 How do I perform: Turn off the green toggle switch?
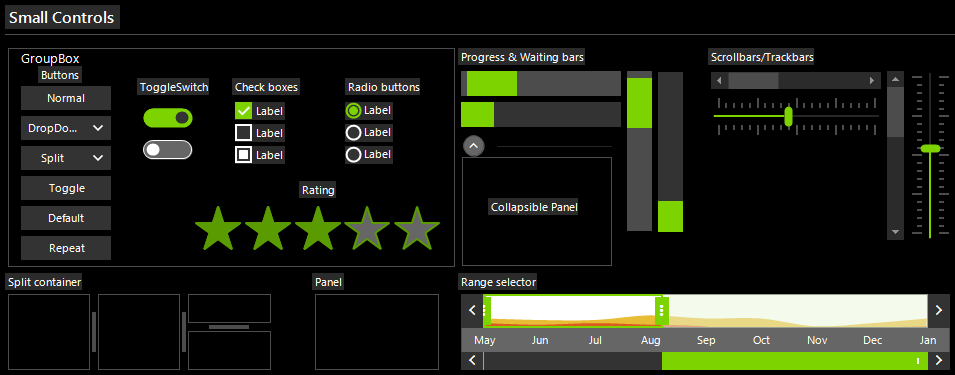click(167, 118)
